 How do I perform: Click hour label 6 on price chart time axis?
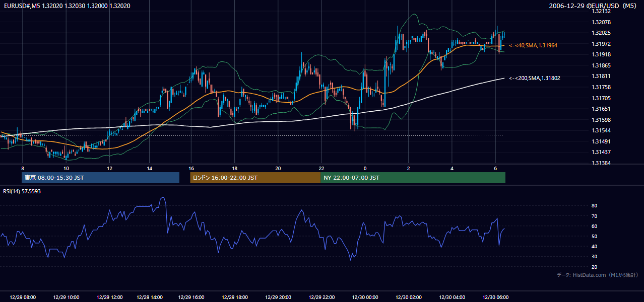click(496, 168)
